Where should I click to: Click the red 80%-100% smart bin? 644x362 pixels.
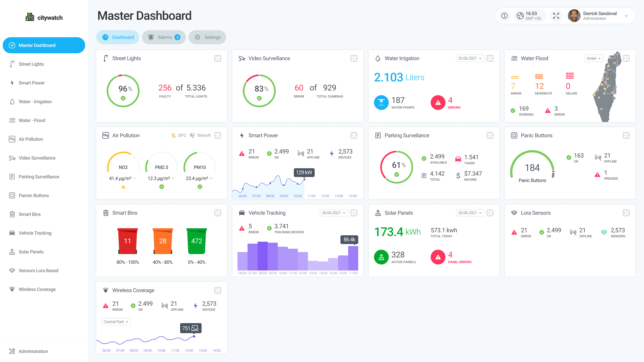pos(127,241)
